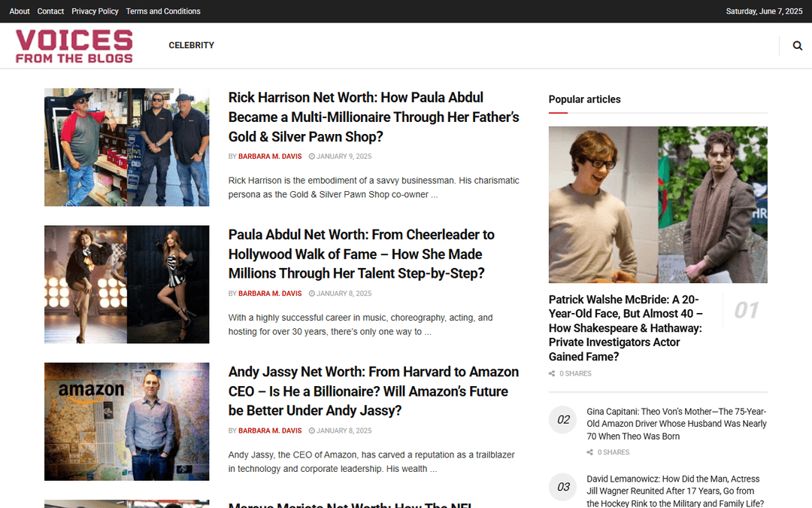Click the 03 rank badge

click(563, 487)
